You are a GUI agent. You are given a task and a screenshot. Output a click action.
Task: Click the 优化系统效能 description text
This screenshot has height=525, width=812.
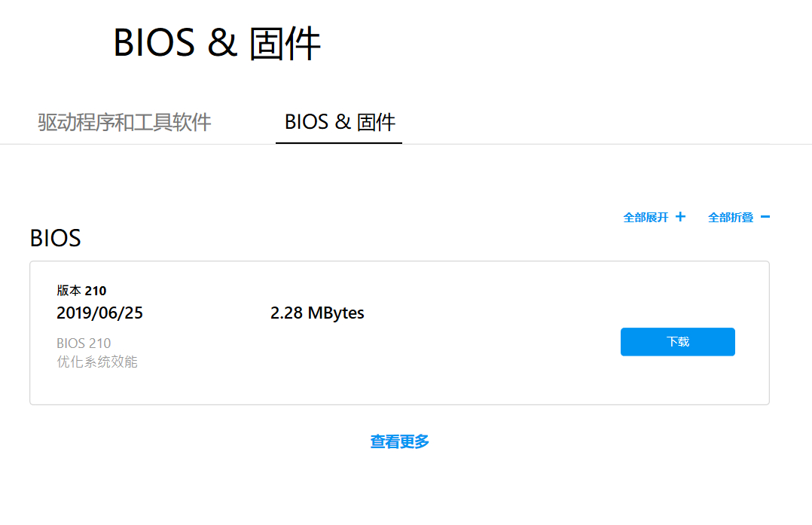point(97,362)
